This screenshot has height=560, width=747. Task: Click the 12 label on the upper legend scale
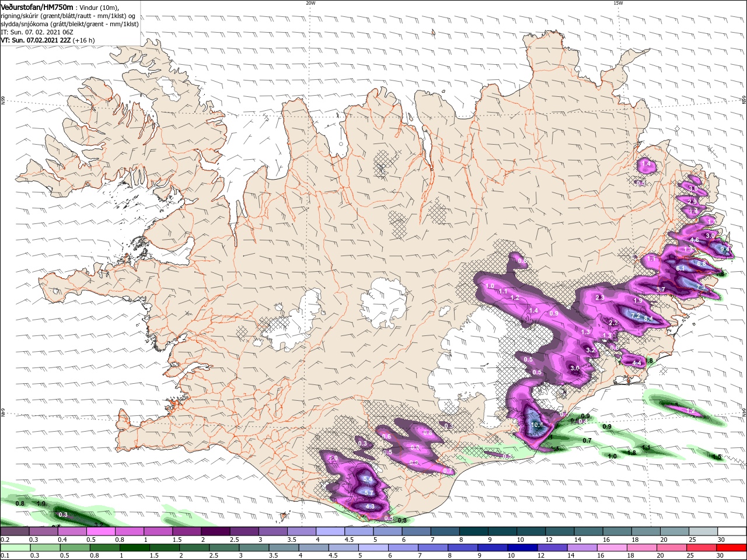point(549,540)
